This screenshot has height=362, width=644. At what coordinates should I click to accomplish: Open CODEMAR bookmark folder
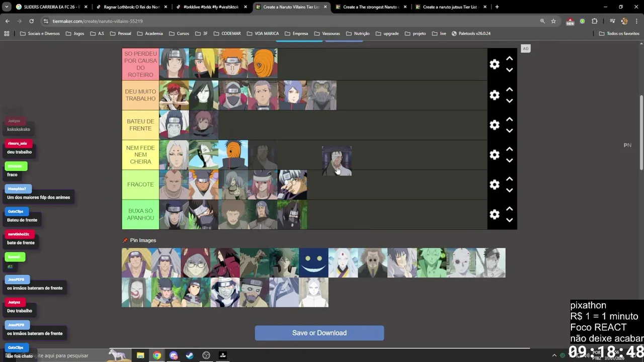pos(227,34)
